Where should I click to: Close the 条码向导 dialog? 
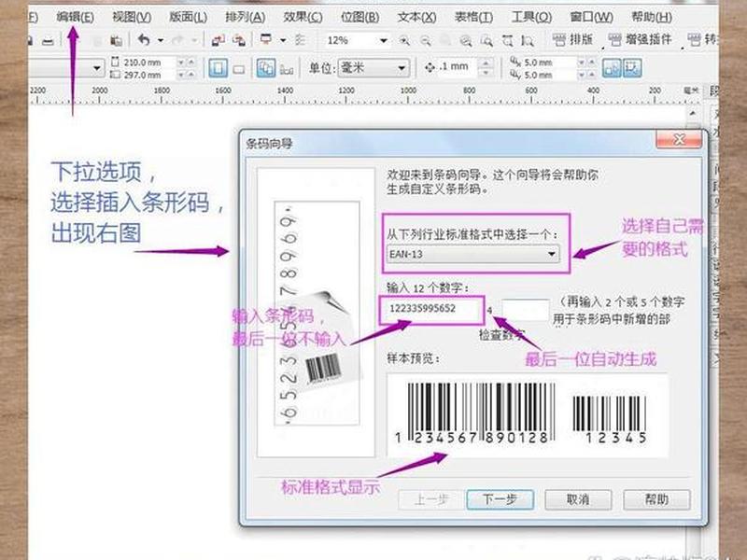(679, 139)
